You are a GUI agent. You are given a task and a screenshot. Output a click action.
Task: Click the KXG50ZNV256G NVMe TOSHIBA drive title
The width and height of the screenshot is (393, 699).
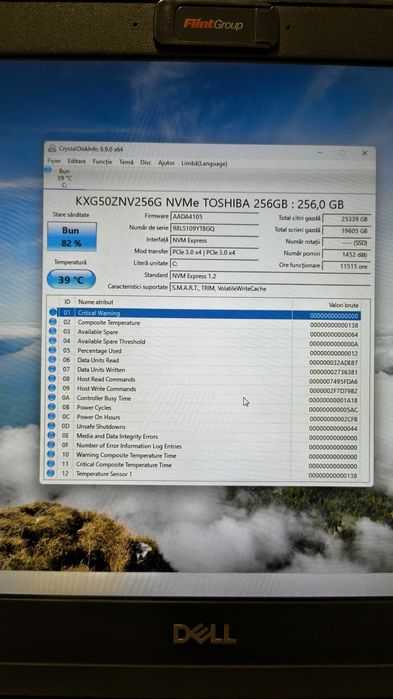(209, 204)
